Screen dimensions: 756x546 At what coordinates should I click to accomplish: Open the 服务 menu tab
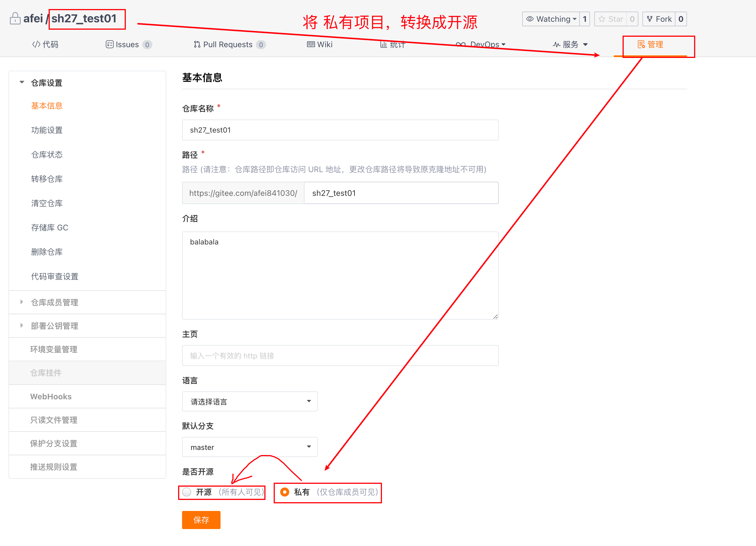pyautogui.click(x=570, y=44)
